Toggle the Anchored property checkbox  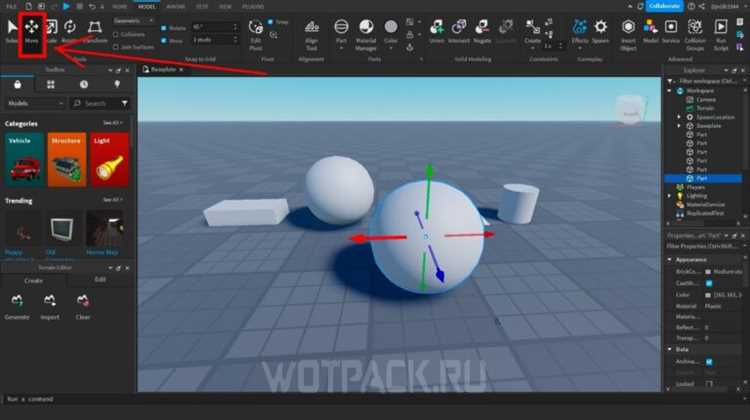coord(709,362)
